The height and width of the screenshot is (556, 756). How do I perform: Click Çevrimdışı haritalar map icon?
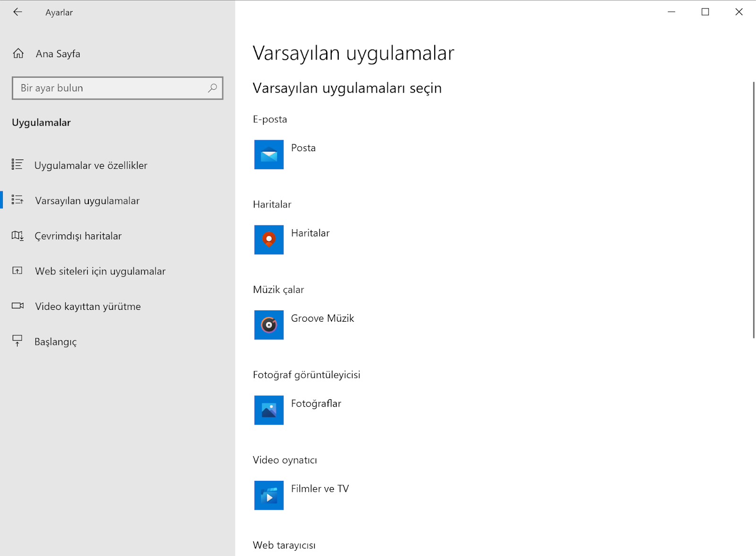click(x=17, y=235)
